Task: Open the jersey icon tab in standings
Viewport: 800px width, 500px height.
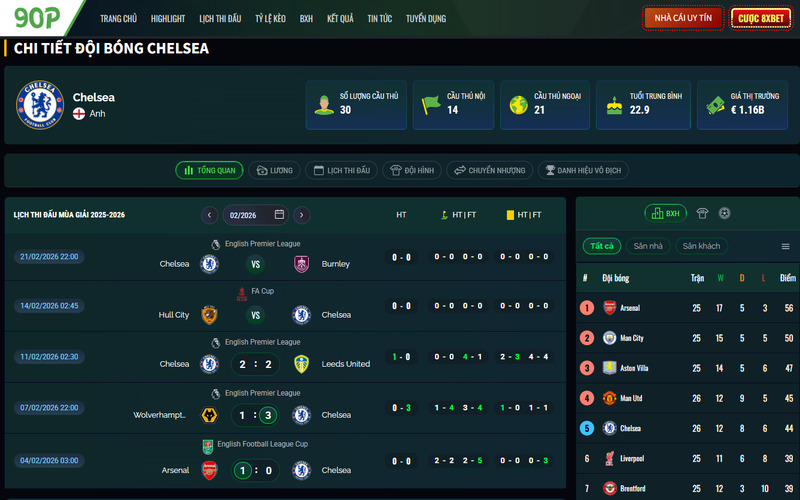Action: pyautogui.click(x=702, y=213)
